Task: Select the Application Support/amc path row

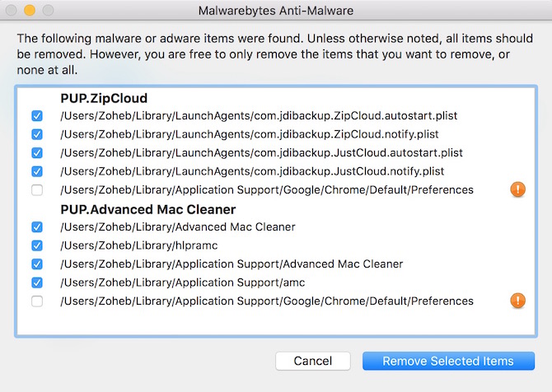Action: pyautogui.click(x=182, y=282)
